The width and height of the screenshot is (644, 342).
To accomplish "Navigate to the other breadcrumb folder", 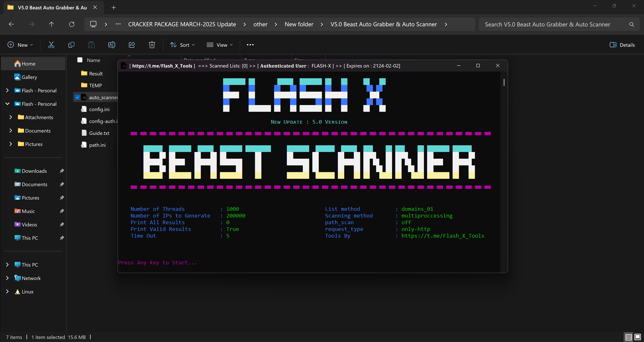I will 260,24.
